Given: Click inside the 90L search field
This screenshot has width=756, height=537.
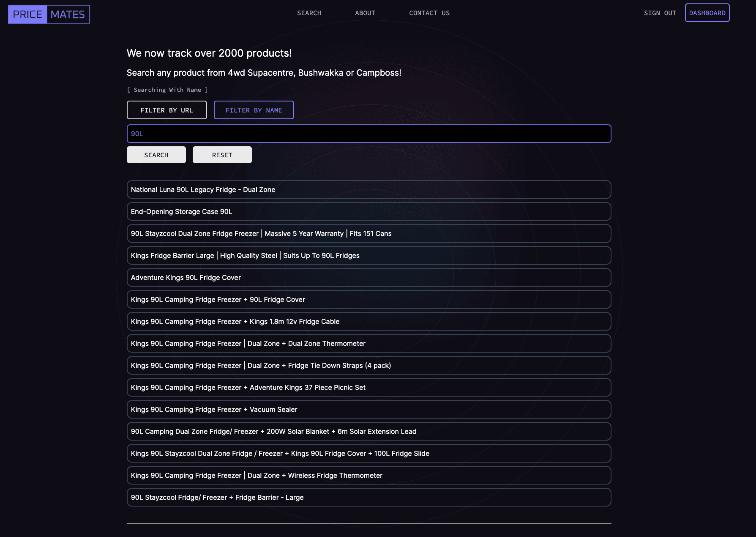Looking at the screenshot, I should click(368, 134).
